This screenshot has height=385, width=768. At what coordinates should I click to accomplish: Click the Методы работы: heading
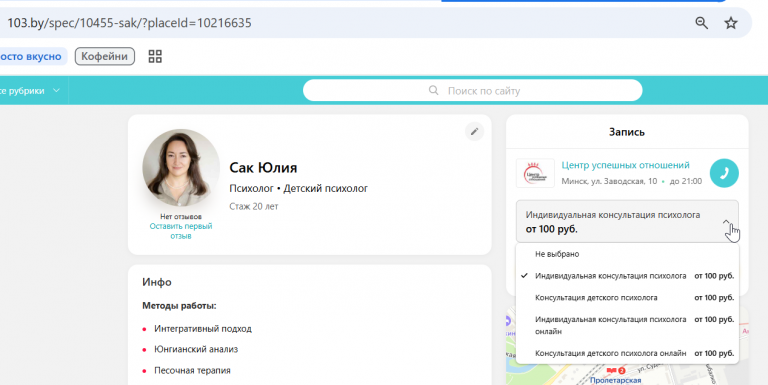click(179, 306)
